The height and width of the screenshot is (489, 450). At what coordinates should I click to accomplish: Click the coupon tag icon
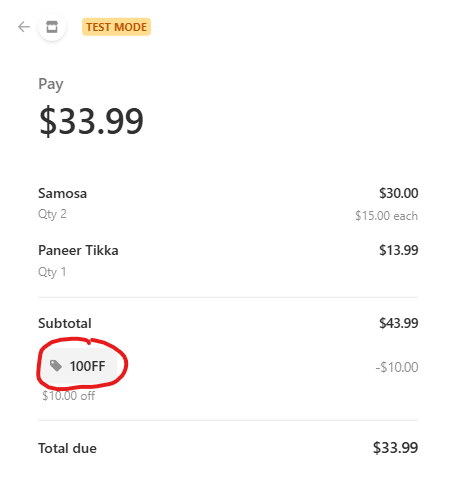56,366
